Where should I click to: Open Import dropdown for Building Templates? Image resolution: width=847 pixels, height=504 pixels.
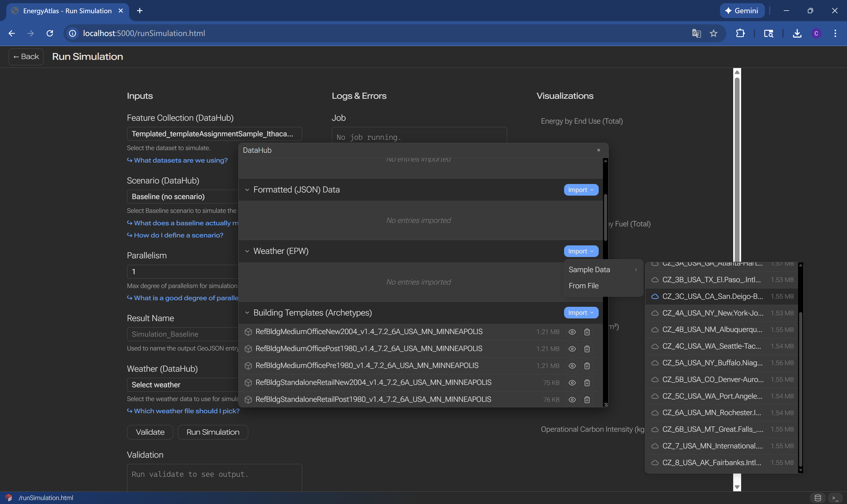pos(581,313)
